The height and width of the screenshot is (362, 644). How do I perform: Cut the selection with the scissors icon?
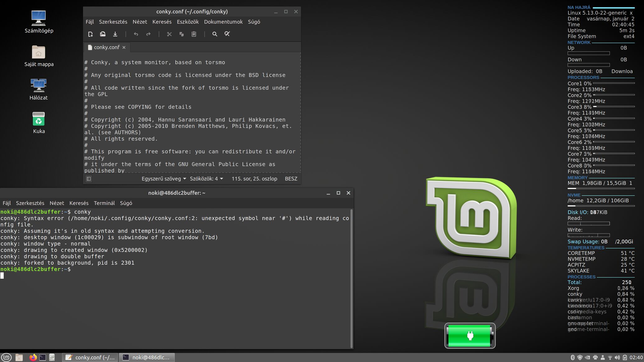click(169, 34)
